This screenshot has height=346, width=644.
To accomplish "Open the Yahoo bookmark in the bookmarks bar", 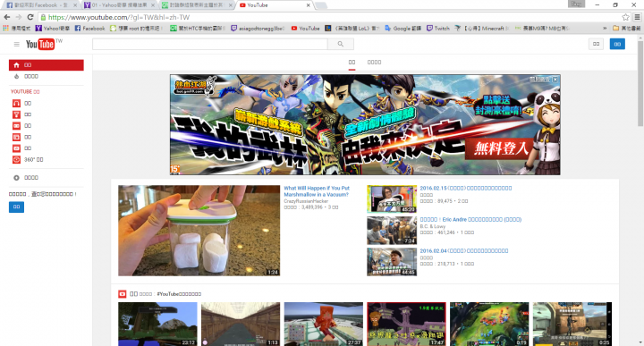I will point(53,29).
